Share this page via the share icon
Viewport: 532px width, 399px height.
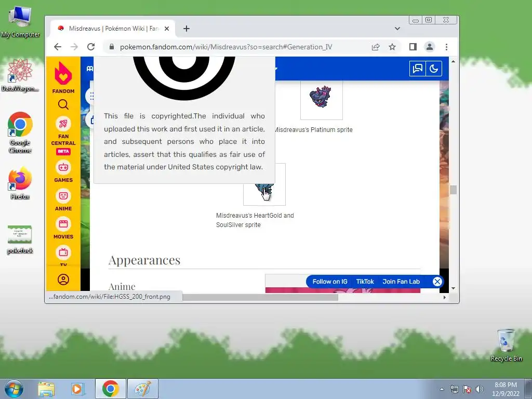point(376,47)
